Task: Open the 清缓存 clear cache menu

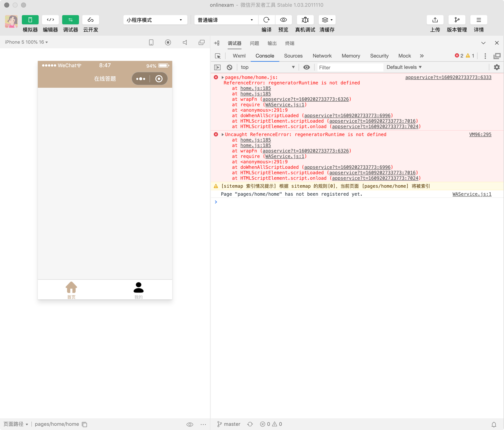Action: (327, 20)
